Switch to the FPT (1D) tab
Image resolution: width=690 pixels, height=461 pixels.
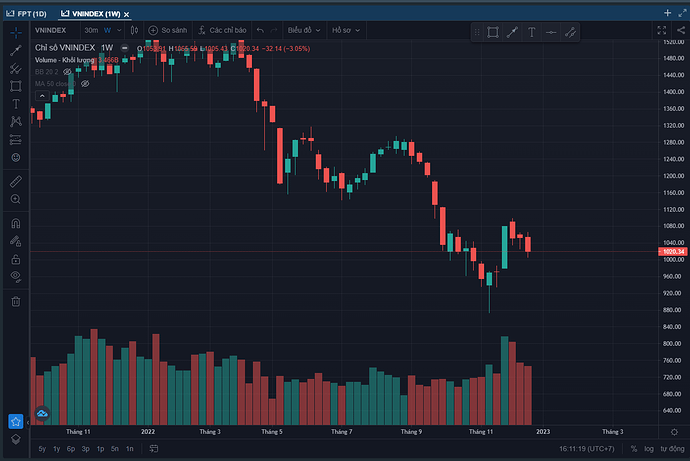(x=25, y=13)
